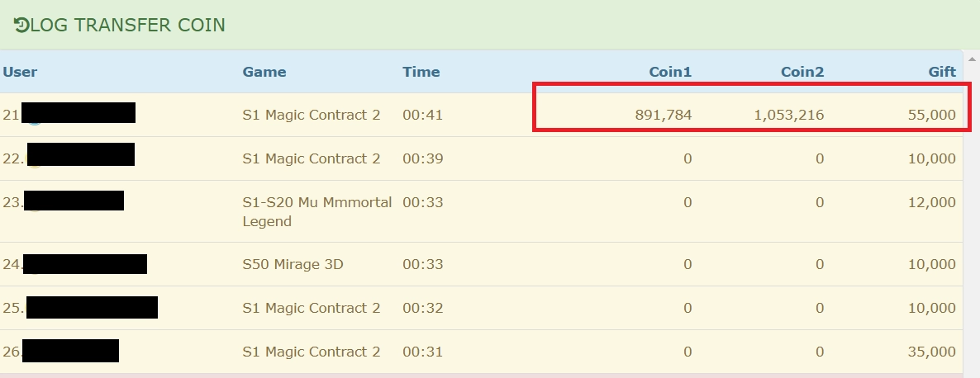Click the 00:32 time in row 25
Viewport: 980px width, 378px height.
[423, 308]
